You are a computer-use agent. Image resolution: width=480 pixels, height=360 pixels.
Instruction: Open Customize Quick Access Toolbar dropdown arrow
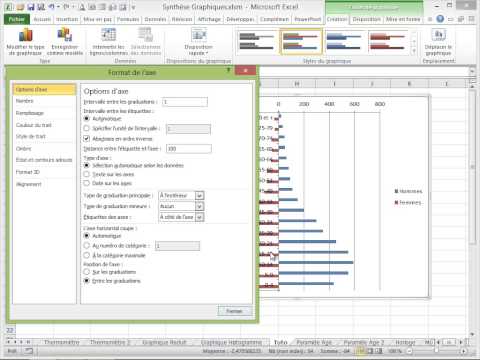(133, 7)
